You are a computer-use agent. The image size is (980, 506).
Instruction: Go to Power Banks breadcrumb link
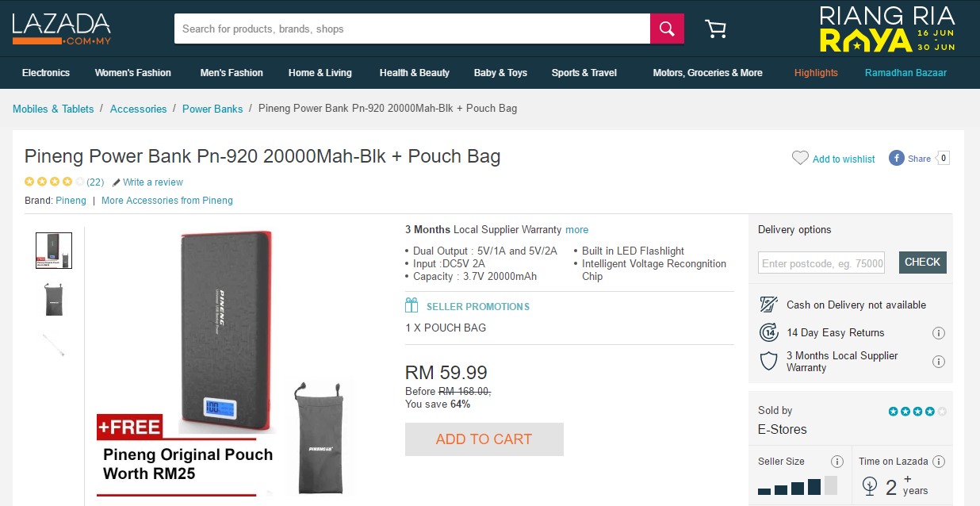tap(212, 109)
